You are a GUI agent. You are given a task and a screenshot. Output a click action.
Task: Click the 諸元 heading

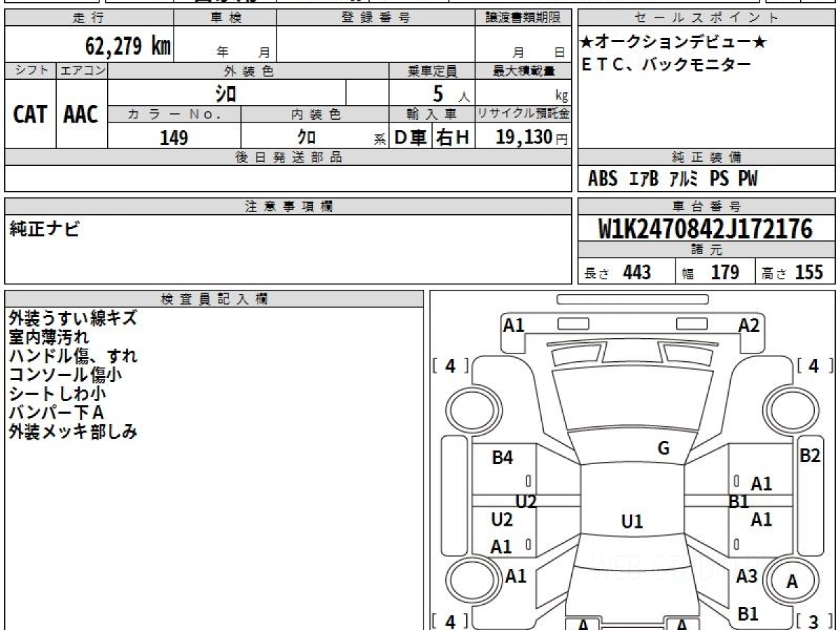[706, 250]
